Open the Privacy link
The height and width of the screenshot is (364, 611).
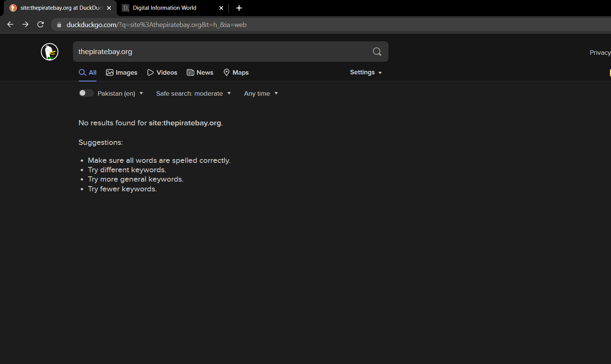pos(600,53)
